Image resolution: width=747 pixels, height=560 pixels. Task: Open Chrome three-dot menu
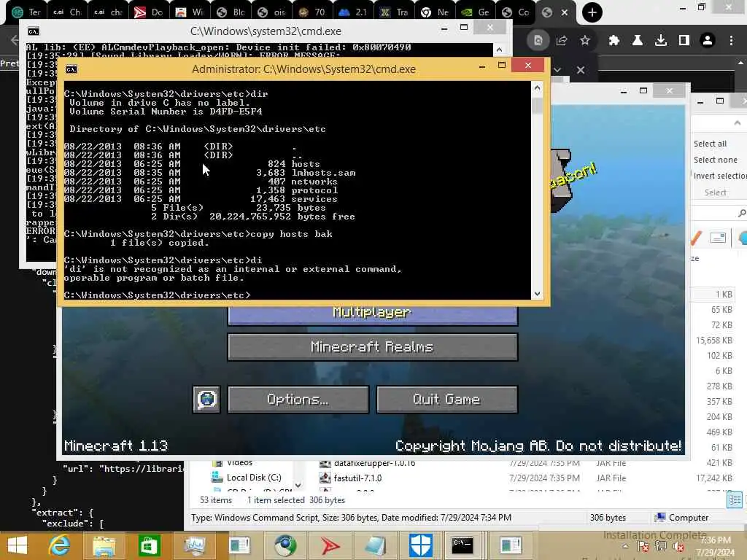point(731,41)
